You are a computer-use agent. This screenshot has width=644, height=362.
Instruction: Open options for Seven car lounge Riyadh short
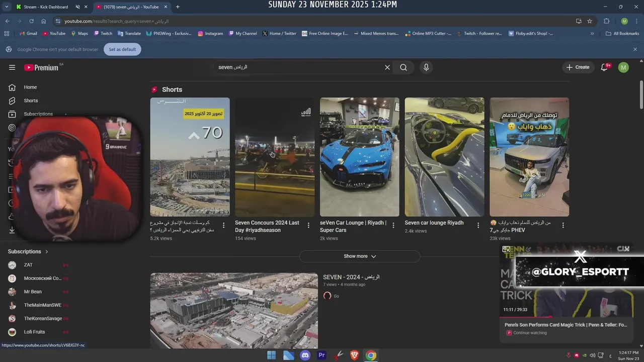click(478, 225)
